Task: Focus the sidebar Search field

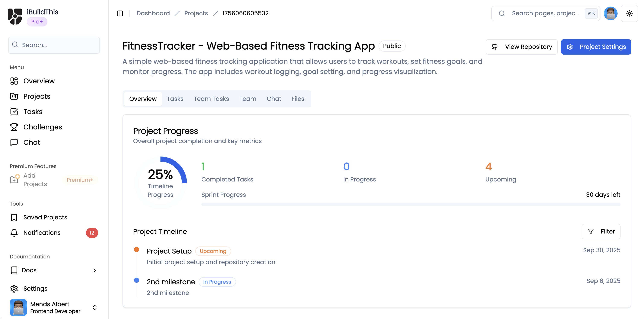Action: pos(54,45)
